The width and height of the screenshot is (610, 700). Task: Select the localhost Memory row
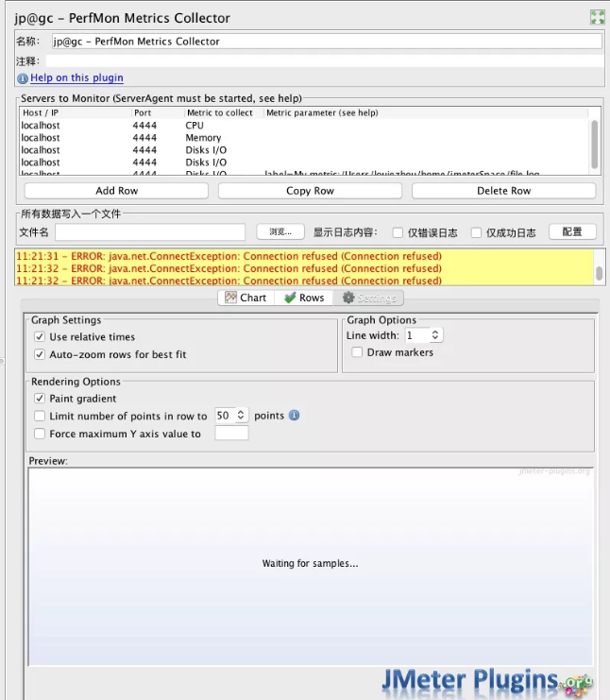click(x=304, y=138)
